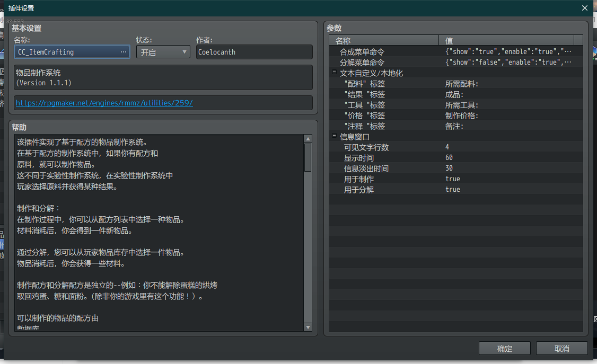Click the 分解菜单命令 JSON value
Screen dimensions: 597x364
coord(508,63)
